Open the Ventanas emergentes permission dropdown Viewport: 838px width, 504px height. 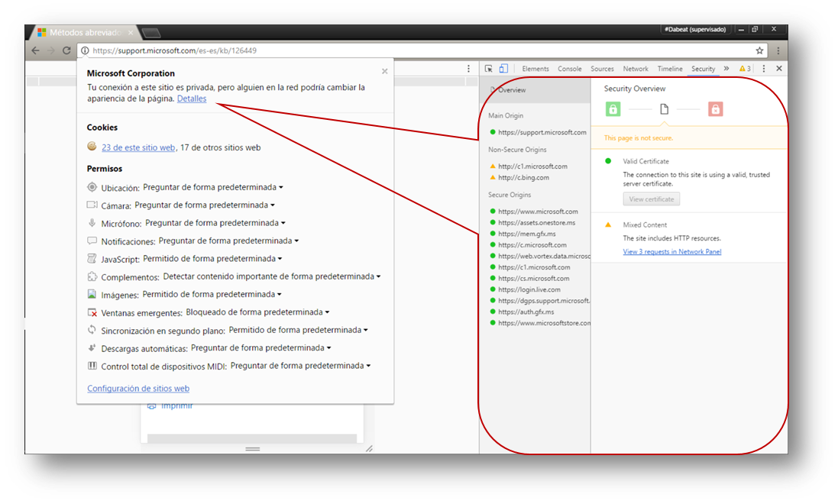tap(257, 312)
